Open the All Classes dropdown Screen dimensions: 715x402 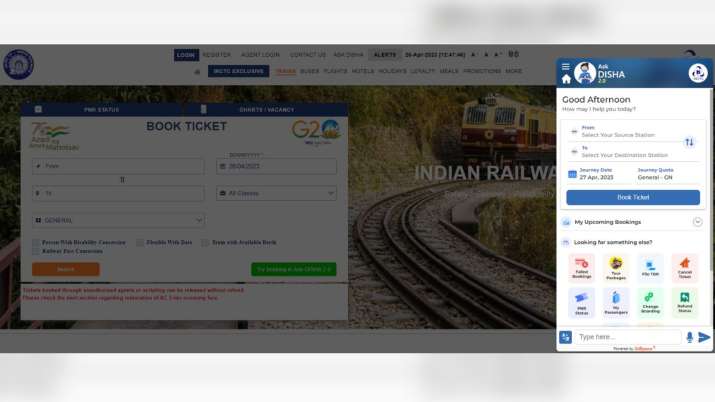pos(276,193)
